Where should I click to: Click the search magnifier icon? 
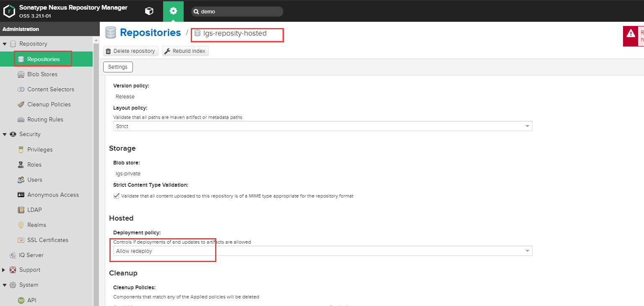pos(196,12)
